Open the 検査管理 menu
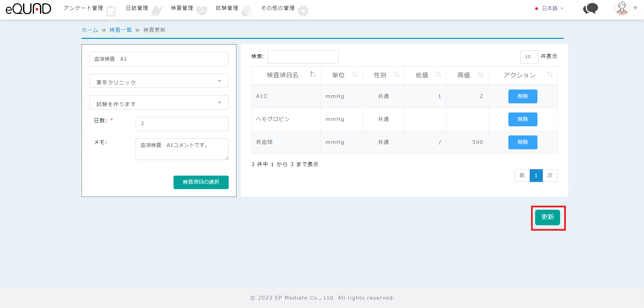Screen dimensions: 644x308 (x=182, y=8)
